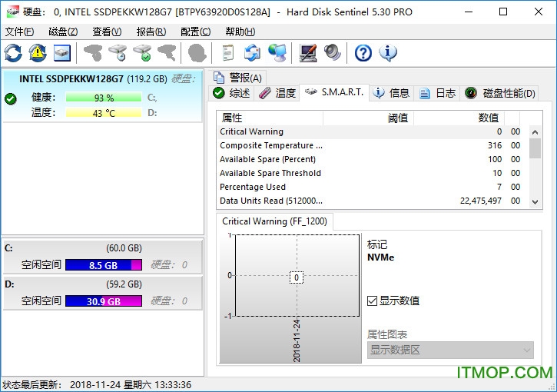Switch to the 温度 temperature tab
The height and width of the screenshot is (392, 557).
pyautogui.click(x=277, y=93)
